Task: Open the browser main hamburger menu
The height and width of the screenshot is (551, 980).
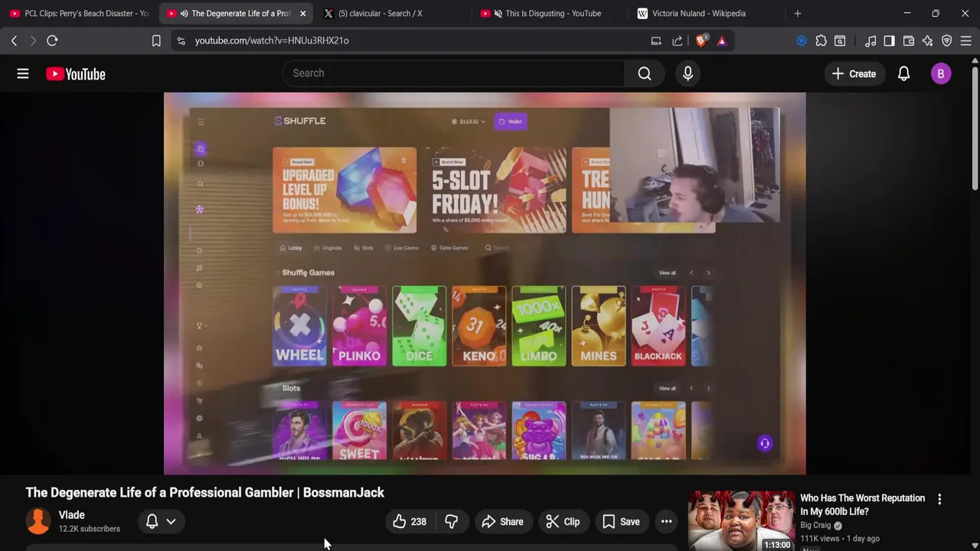Action: pos(965,41)
